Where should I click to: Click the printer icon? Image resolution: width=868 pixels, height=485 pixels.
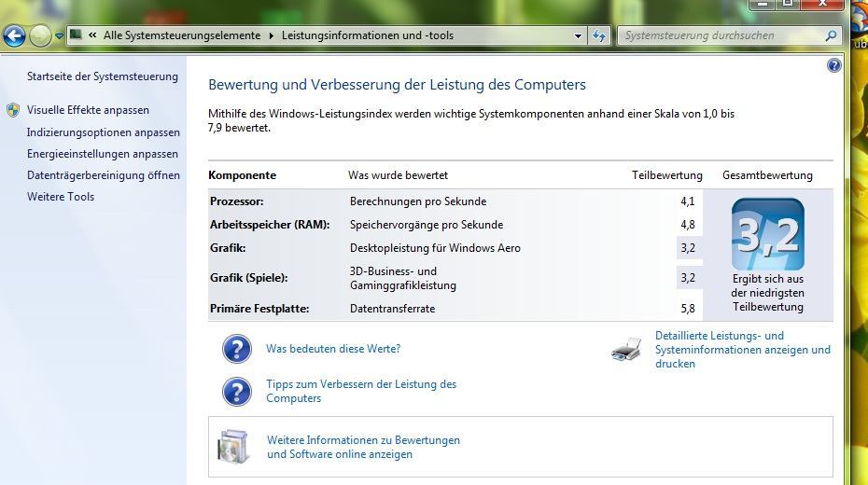click(x=626, y=349)
